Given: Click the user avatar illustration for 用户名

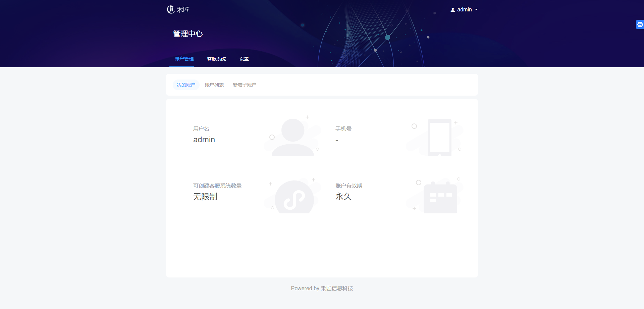Looking at the screenshot, I should click(292, 136).
